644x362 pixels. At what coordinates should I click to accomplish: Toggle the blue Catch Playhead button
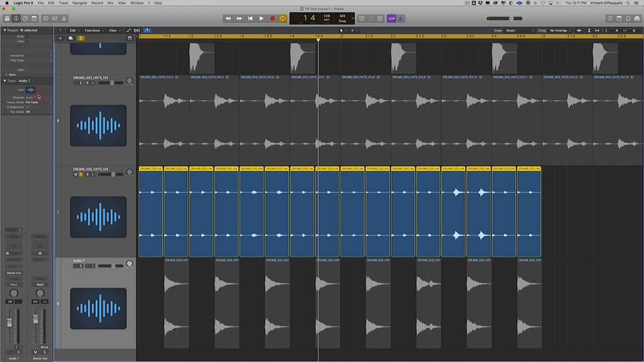coord(147,30)
